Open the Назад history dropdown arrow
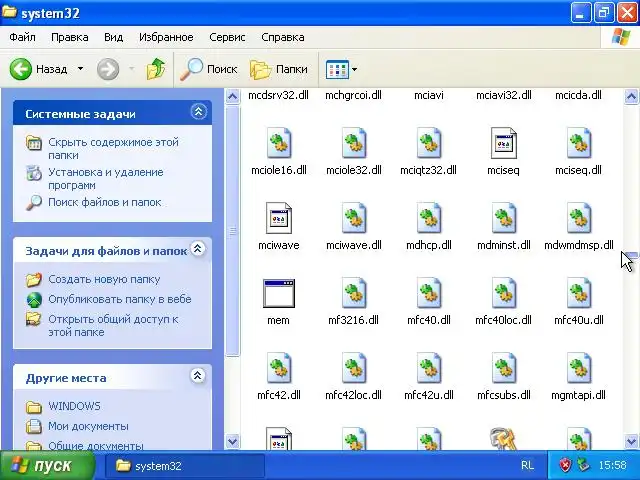The image size is (640, 480). [x=80, y=69]
